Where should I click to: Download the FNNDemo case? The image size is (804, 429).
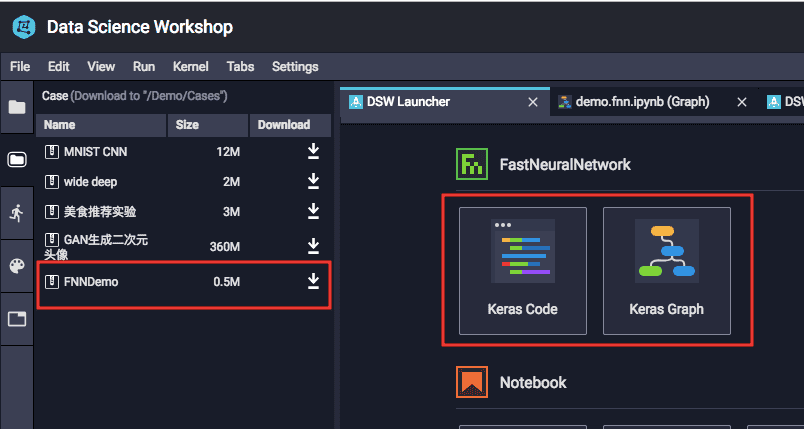click(313, 281)
